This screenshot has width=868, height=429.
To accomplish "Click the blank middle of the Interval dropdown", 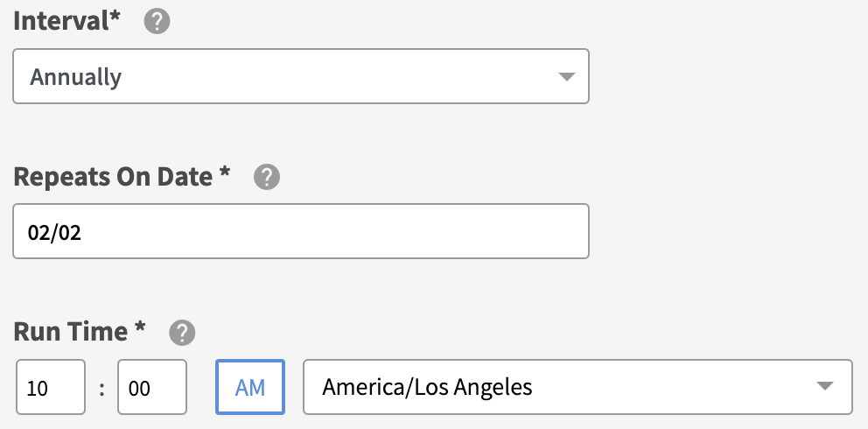I will [x=332, y=77].
